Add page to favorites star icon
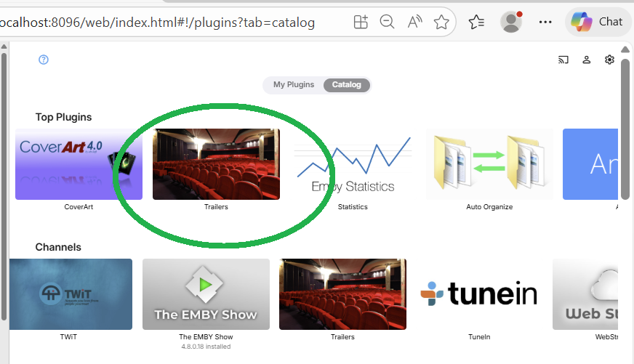Viewport: 634px width, 364px height. point(441,22)
